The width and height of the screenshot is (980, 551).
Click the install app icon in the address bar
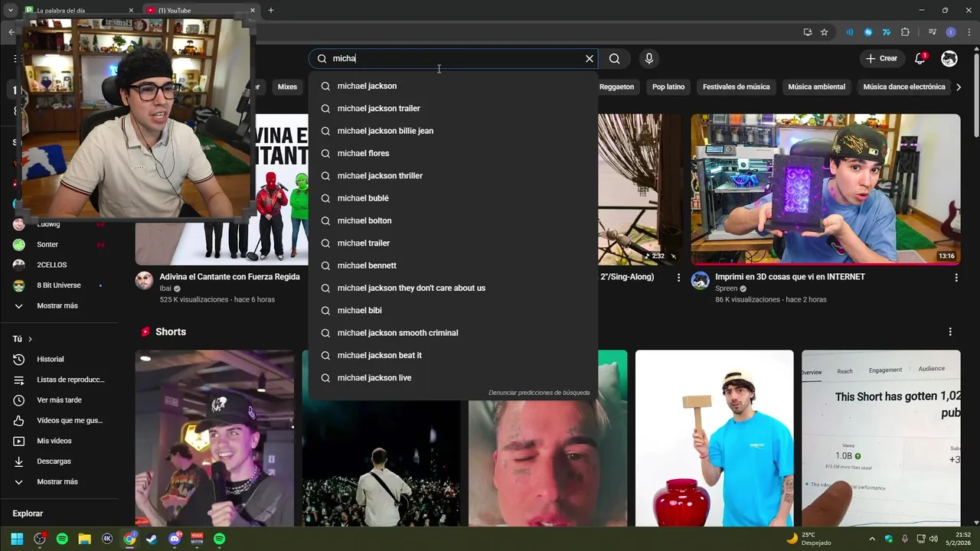click(x=808, y=32)
